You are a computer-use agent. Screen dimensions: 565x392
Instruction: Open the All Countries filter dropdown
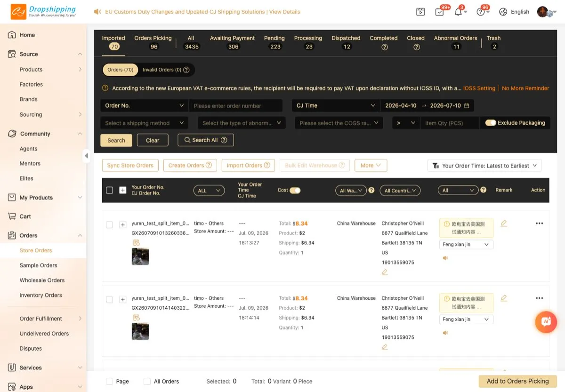pos(400,191)
